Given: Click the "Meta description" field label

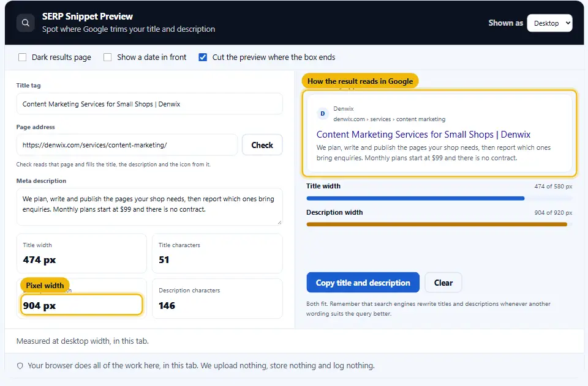Looking at the screenshot, I should pos(41,181).
